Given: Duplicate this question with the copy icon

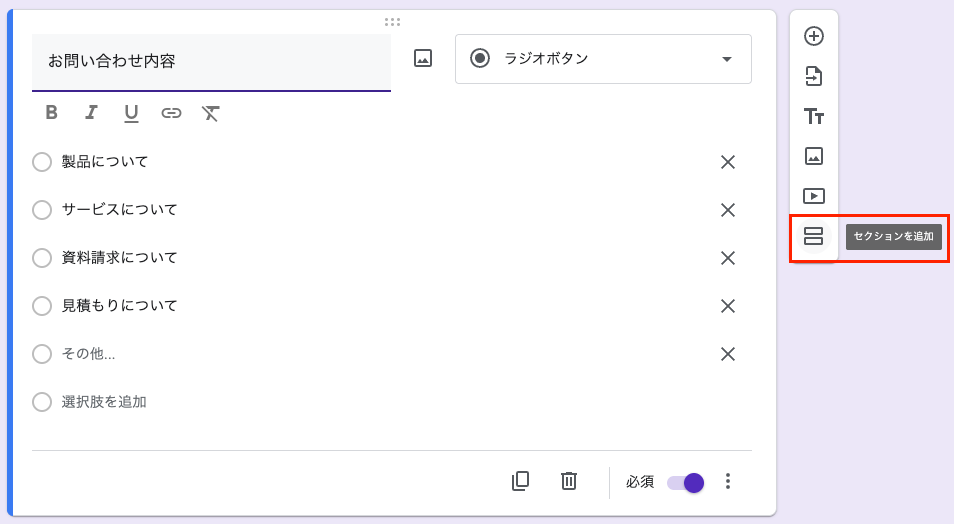Looking at the screenshot, I should [520, 481].
